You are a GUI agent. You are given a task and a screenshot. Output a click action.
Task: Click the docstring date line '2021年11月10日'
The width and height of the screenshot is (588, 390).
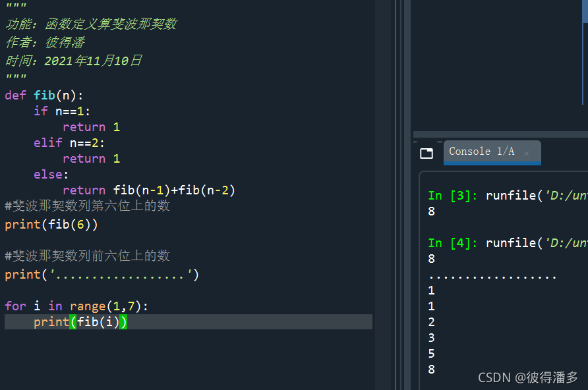click(x=73, y=61)
